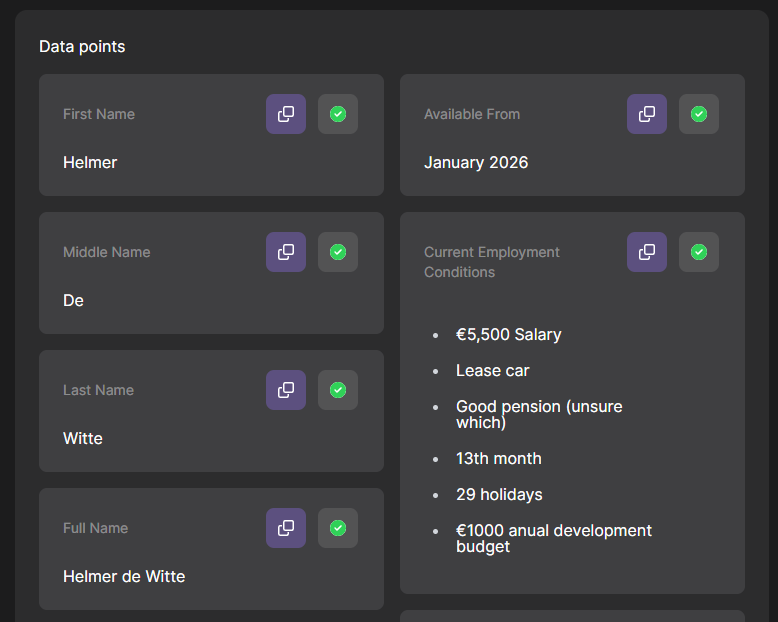Viewport: 778px width, 622px height.
Task: Copy the Full Name value
Action: tap(286, 528)
